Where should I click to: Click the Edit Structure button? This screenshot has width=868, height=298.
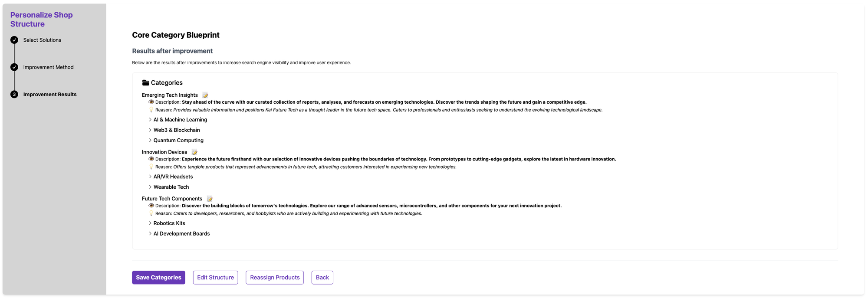click(x=215, y=278)
